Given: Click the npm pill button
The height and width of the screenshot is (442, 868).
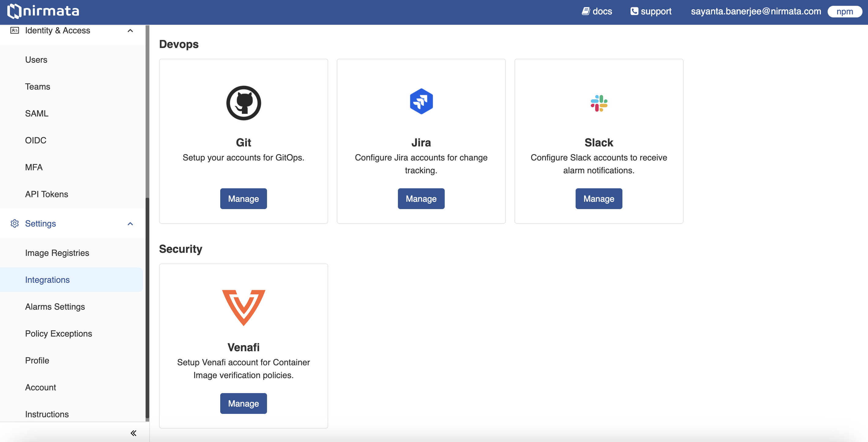Looking at the screenshot, I should (x=845, y=11).
